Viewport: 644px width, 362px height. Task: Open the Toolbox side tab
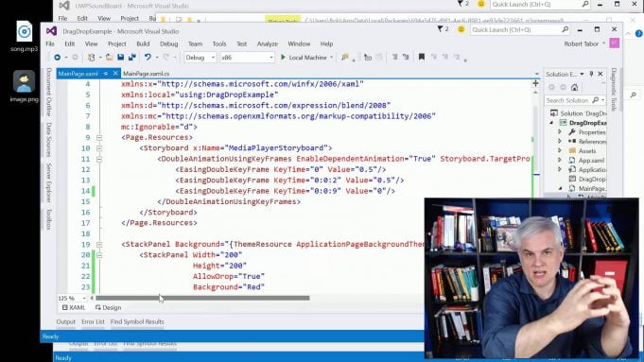coord(49,219)
